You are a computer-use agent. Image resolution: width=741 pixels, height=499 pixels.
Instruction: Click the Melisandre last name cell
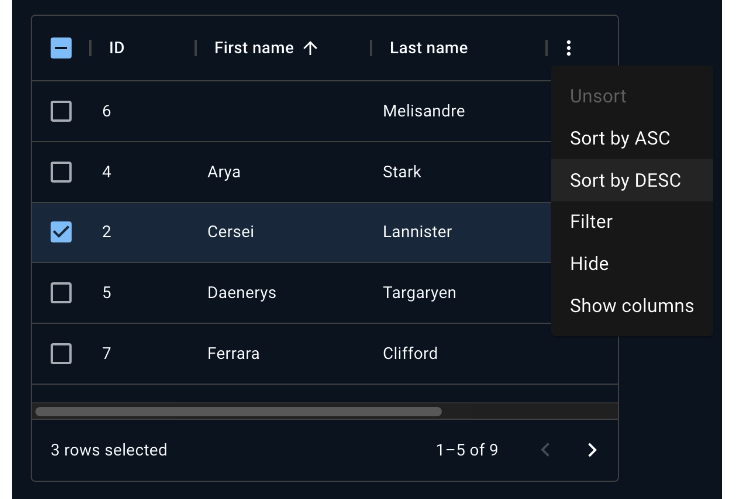click(424, 111)
